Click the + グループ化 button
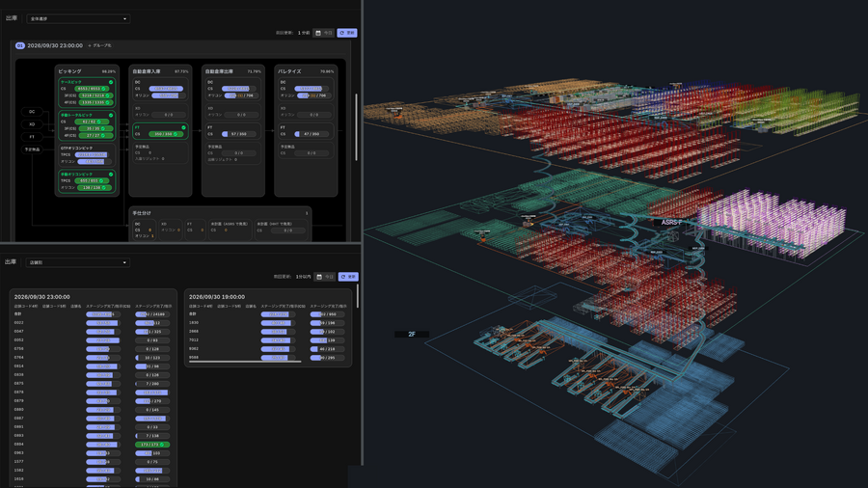 pos(99,45)
